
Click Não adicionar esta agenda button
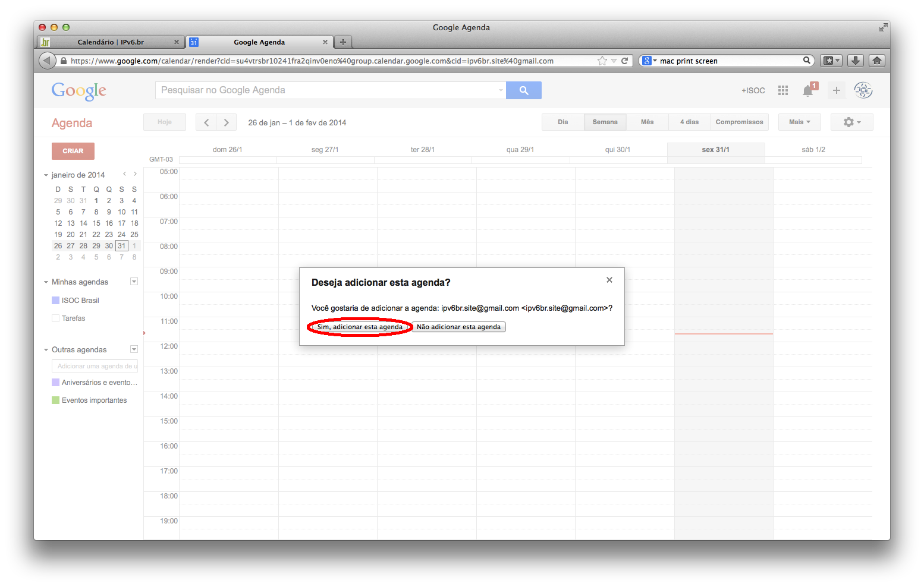[458, 327]
